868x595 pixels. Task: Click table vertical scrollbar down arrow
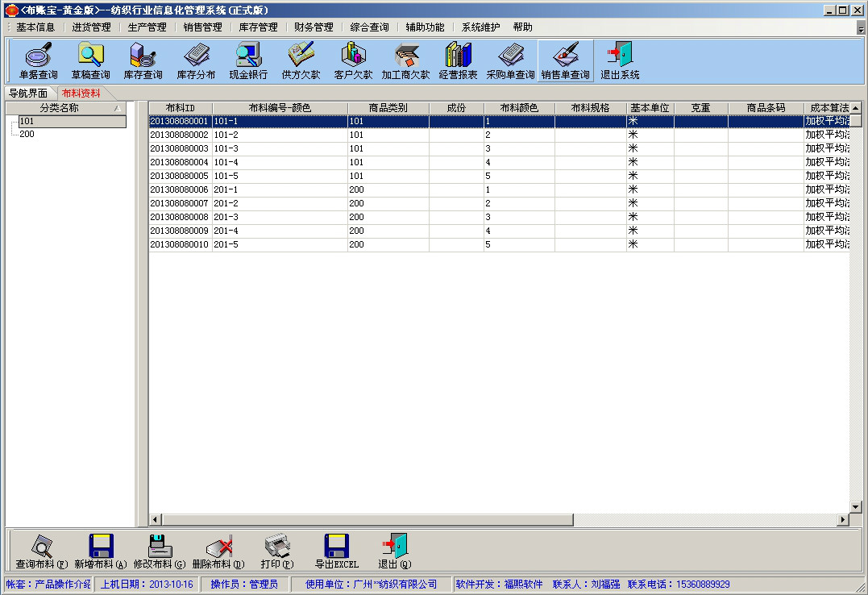pos(856,507)
